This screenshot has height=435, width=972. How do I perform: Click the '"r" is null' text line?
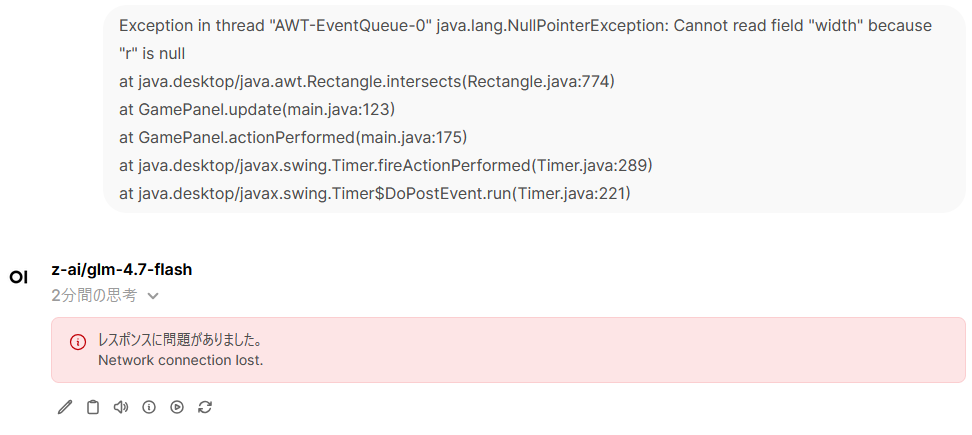[152, 54]
